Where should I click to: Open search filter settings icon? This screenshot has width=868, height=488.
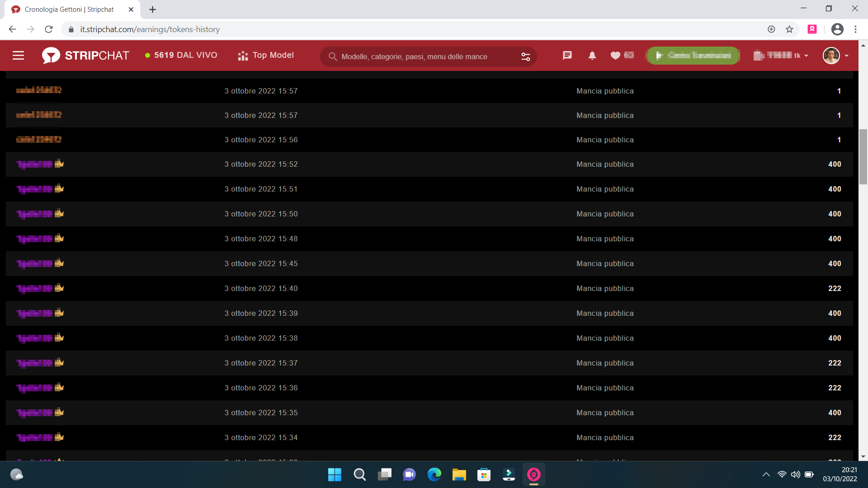tap(525, 56)
